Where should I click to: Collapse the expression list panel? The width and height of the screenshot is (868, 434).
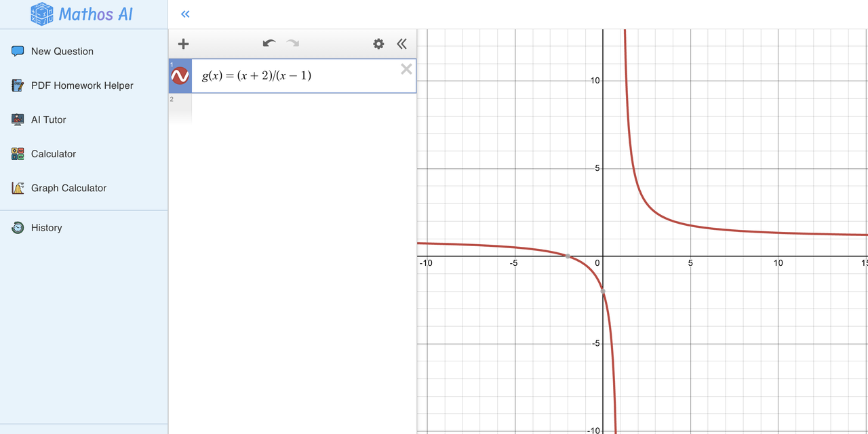(x=401, y=43)
